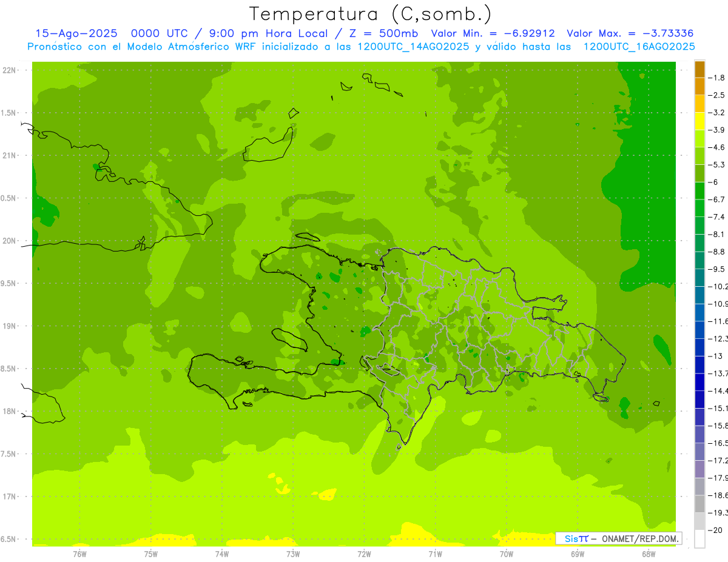This screenshot has width=728, height=562.
Task: Click the '21N' latitude label
Action: tap(10, 156)
